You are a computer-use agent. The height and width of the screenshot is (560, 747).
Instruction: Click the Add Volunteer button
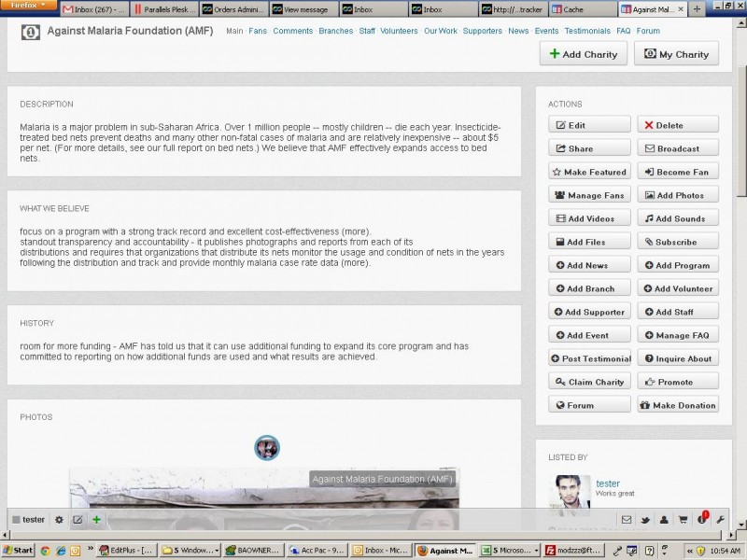[678, 288]
